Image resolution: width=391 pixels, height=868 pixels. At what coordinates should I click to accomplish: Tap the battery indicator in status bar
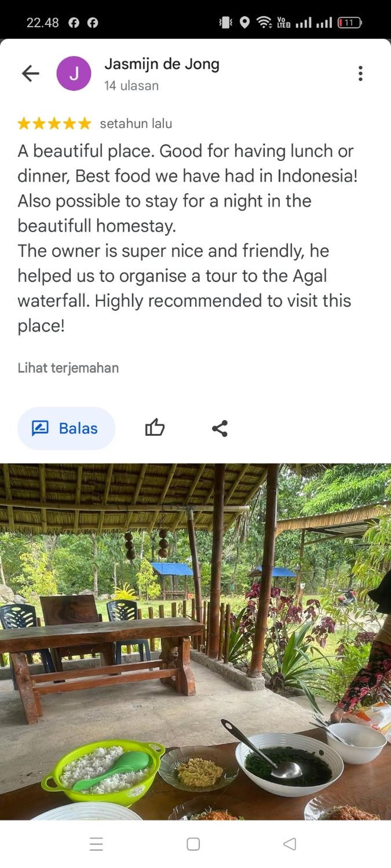[x=349, y=23]
